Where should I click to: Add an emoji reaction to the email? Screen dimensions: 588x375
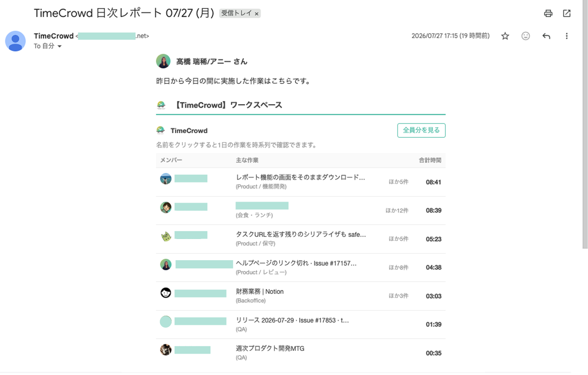[x=525, y=36]
